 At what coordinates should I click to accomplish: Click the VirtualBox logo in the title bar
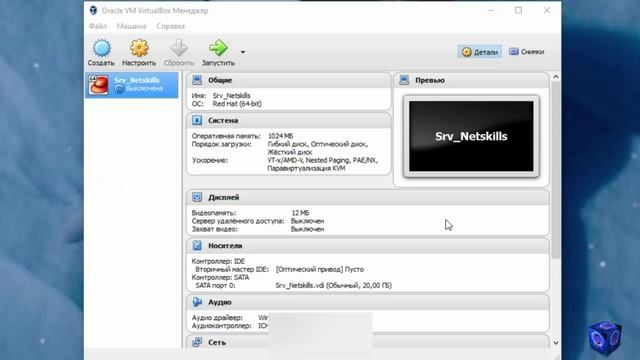tap(93, 10)
